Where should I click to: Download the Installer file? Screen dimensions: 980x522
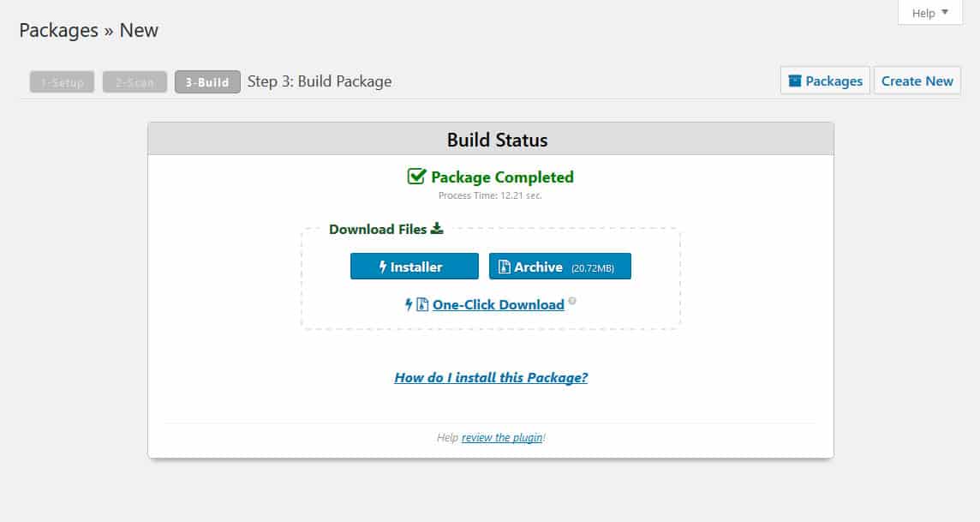415,267
